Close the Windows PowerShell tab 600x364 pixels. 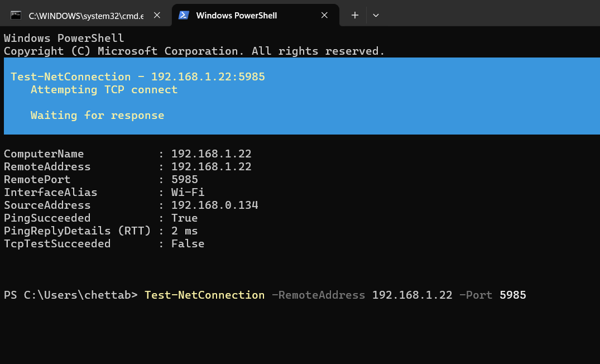tap(324, 15)
